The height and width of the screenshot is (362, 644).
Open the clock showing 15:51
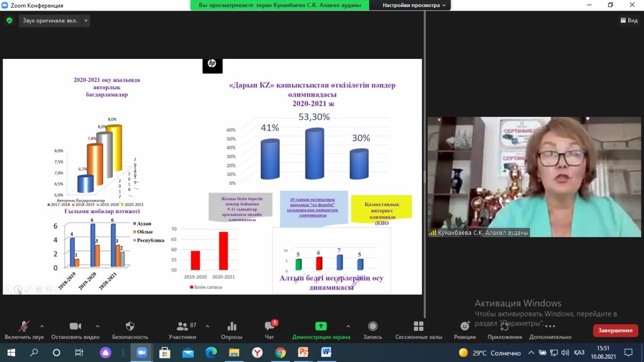pyautogui.click(x=603, y=352)
